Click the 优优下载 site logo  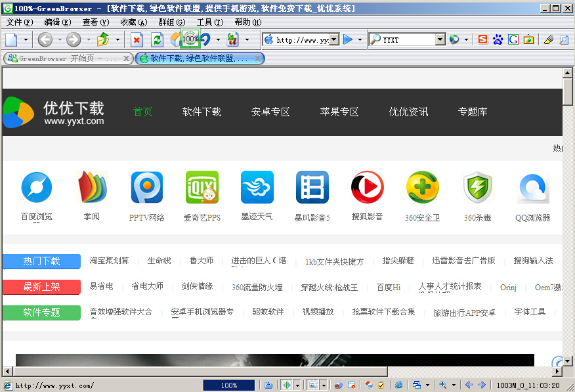coord(54,112)
